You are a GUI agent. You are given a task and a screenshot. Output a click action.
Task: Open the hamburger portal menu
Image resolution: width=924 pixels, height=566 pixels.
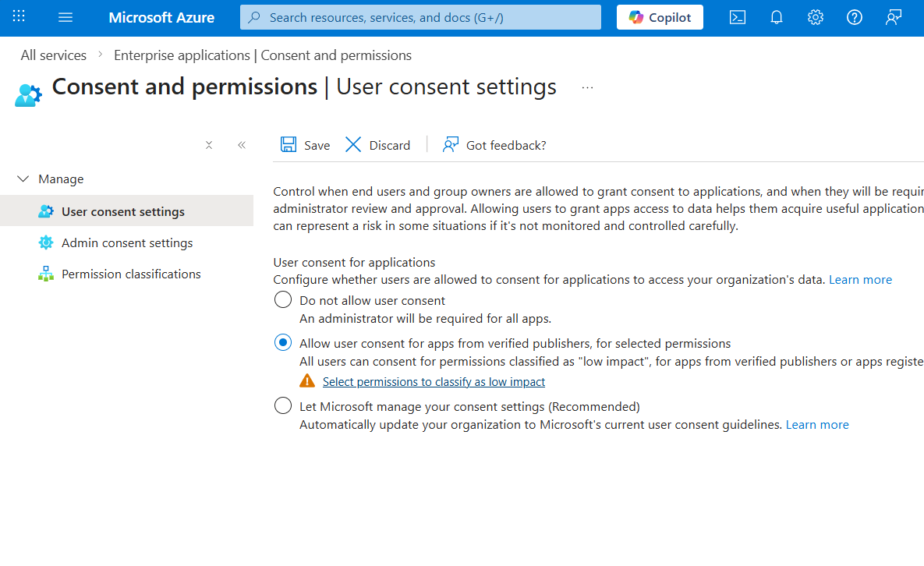click(x=65, y=17)
